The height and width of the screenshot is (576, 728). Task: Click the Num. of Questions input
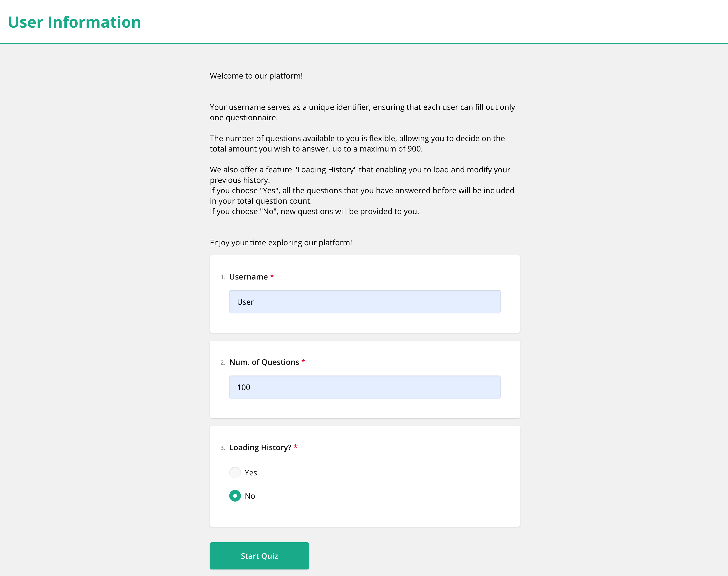(x=364, y=387)
